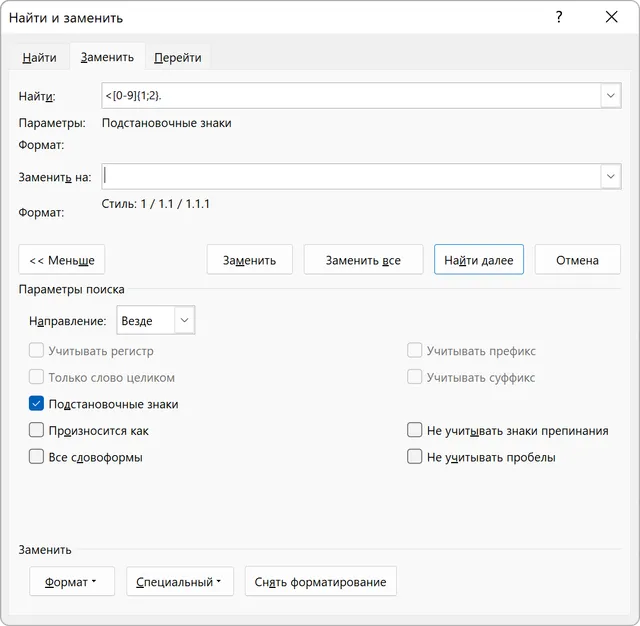Viewport: 640px width, 626px height.
Task: Expand the Заменить на history dropdown
Action: tap(611, 176)
